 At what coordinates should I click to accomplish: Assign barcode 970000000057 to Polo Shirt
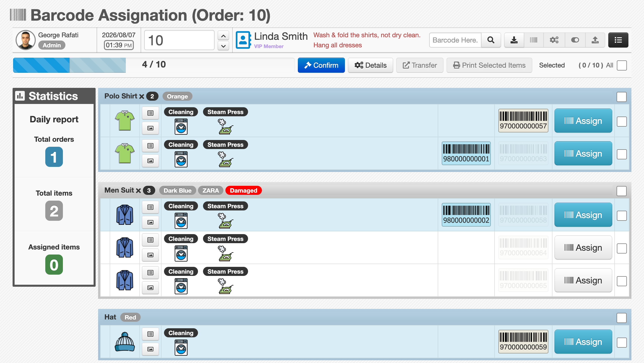583,121
